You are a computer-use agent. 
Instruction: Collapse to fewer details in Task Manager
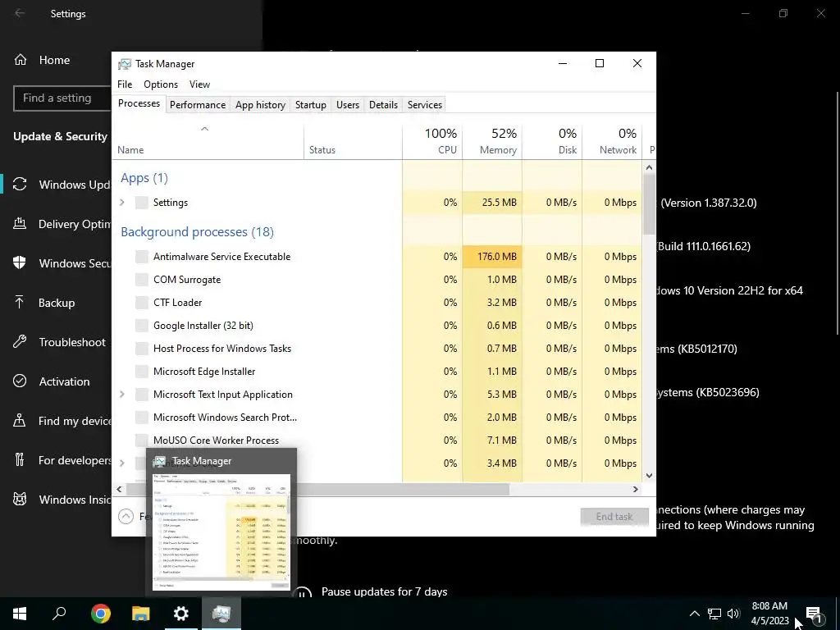126,517
